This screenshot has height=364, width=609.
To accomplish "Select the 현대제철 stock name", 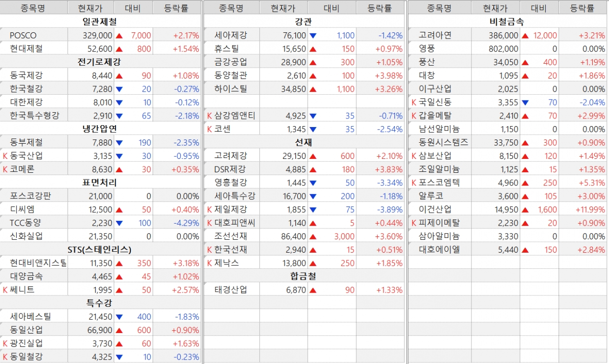I will 26,49.
